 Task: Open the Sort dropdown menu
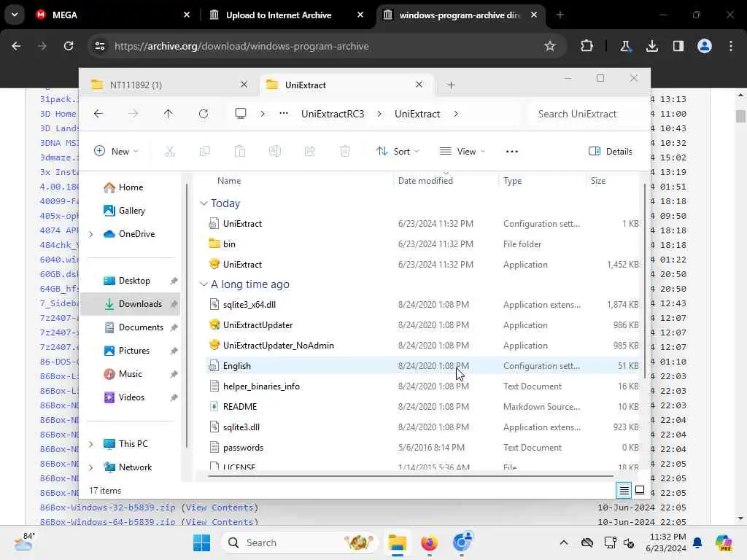(398, 152)
